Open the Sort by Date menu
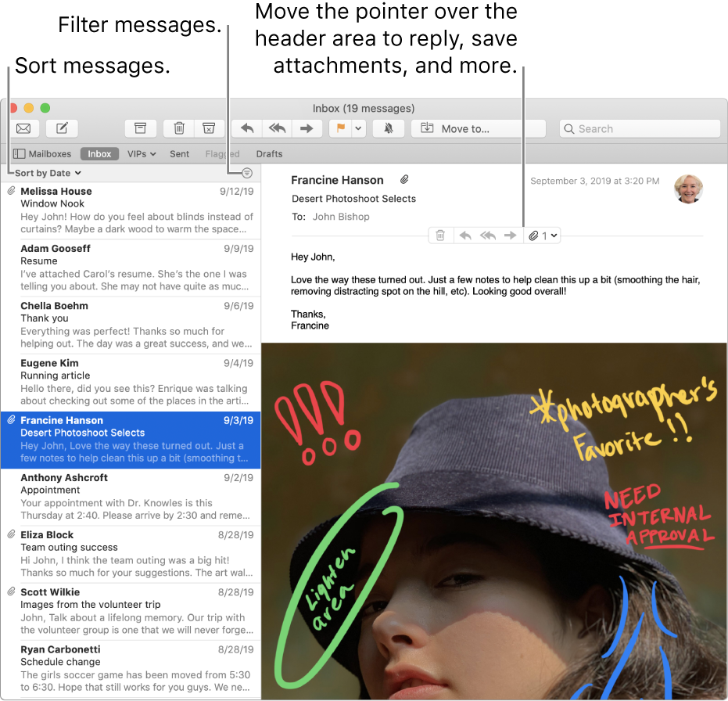The width and height of the screenshot is (728, 701). click(x=48, y=173)
